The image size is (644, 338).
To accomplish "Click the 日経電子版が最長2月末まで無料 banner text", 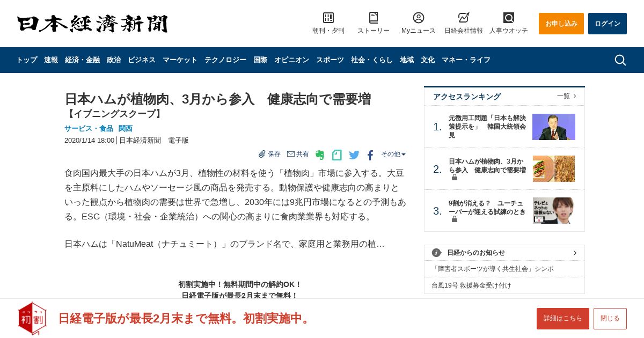I will 185,319.
